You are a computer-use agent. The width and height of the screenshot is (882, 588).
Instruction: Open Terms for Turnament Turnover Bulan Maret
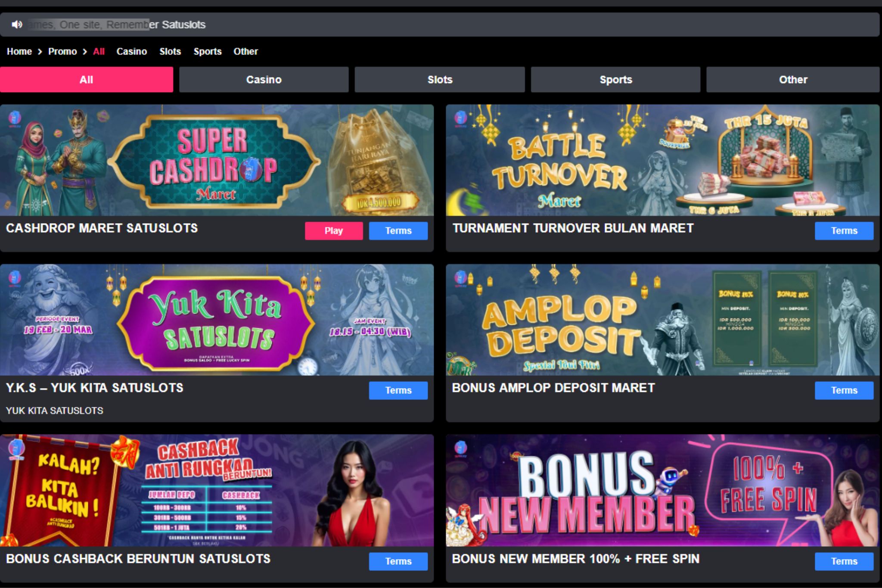[x=844, y=231]
